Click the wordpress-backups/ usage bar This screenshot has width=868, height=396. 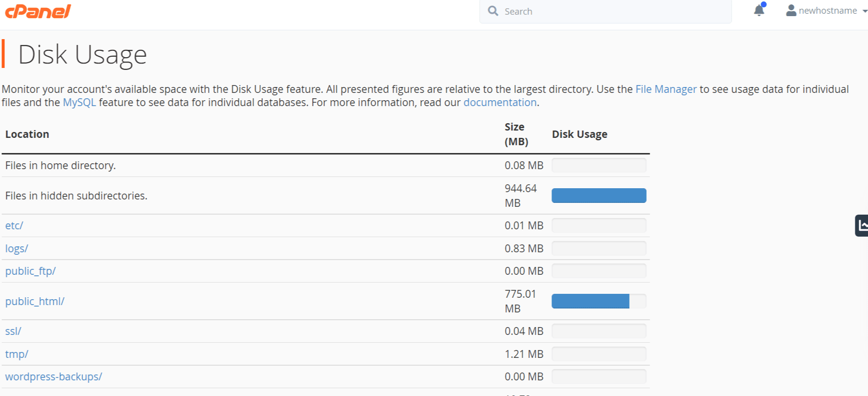(x=599, y=376)
